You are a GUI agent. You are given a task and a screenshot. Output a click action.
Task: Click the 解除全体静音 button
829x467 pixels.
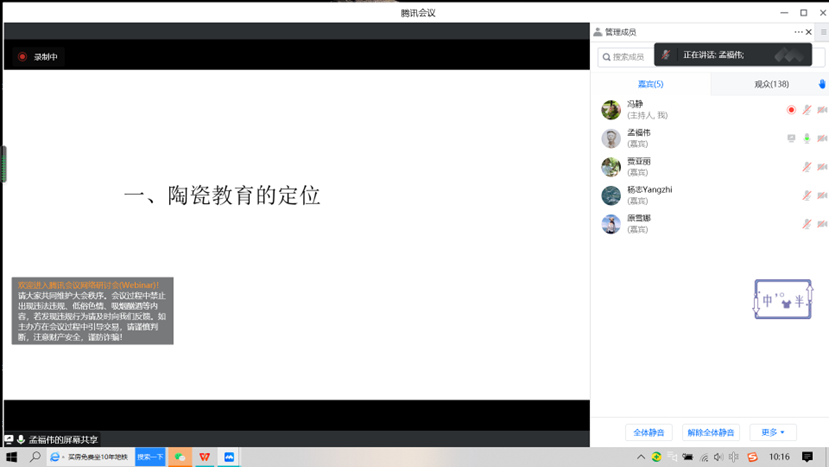710,433
